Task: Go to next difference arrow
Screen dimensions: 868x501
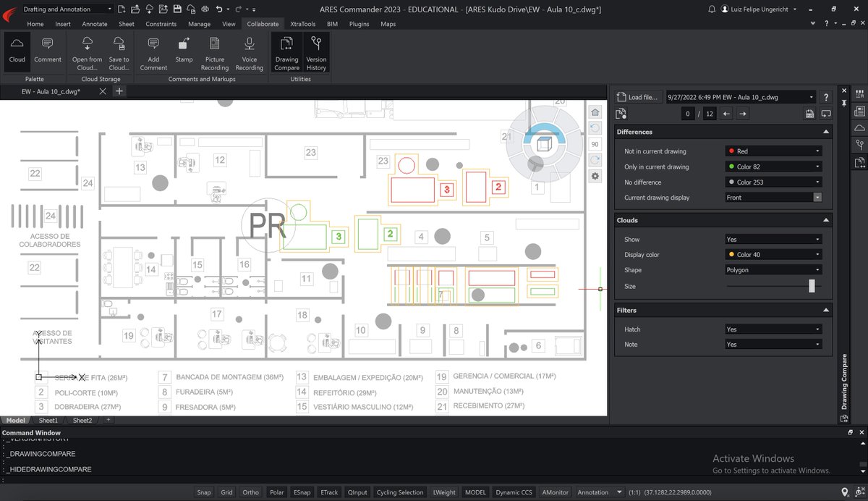Action: [743, 114]
